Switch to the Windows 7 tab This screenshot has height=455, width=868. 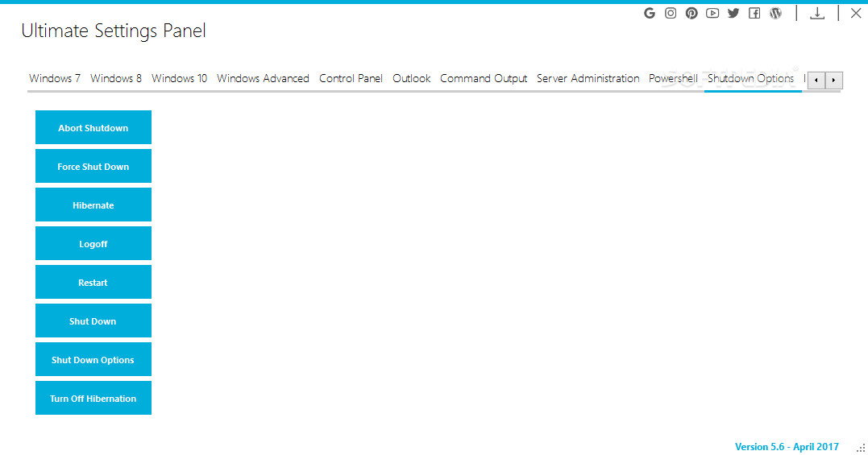click(55, 78)
